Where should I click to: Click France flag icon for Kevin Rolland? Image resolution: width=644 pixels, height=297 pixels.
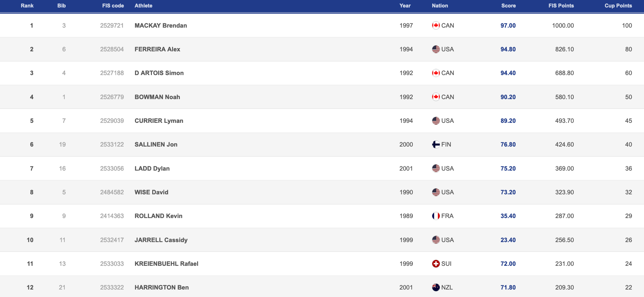[x=436, y=216]
